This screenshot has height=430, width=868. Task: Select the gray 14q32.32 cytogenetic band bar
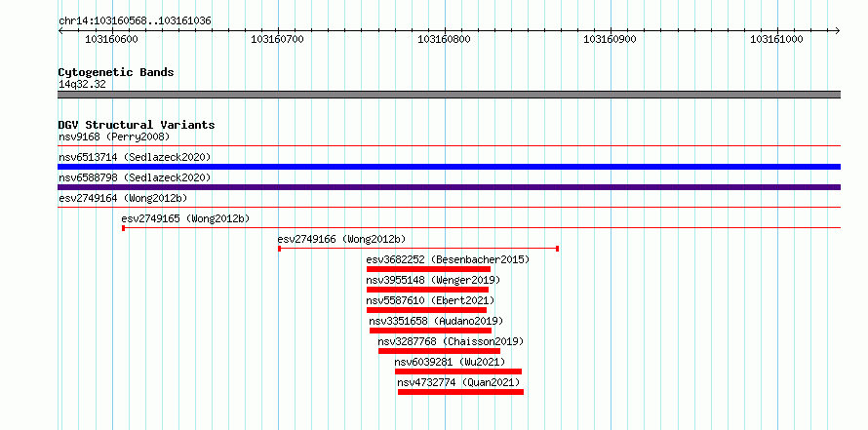point(449,95)
